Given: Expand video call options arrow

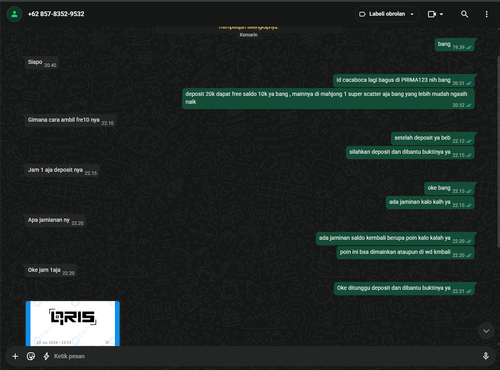Looking at the screenshot, I should coord(442,14).
